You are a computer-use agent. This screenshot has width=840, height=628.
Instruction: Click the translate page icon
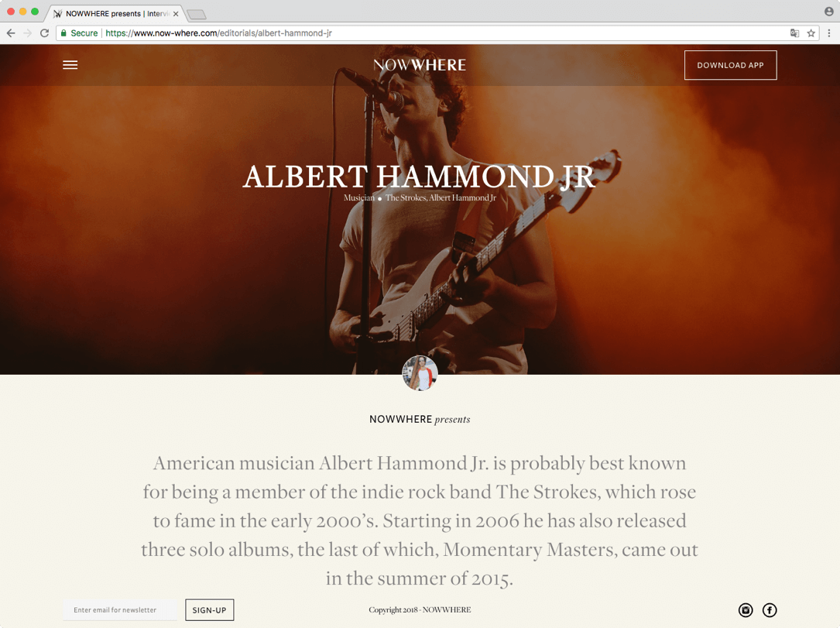click(794, 33)
